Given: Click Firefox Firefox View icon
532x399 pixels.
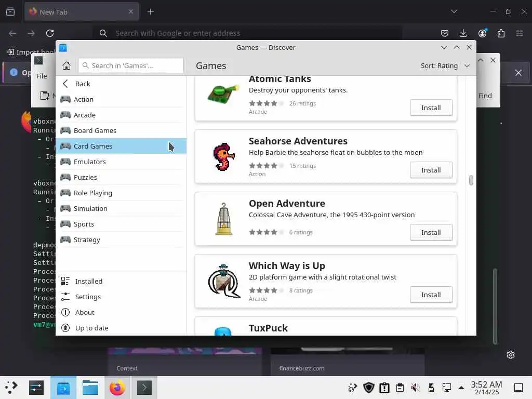Looking at the screenshot, I should [x=10, y=12].
